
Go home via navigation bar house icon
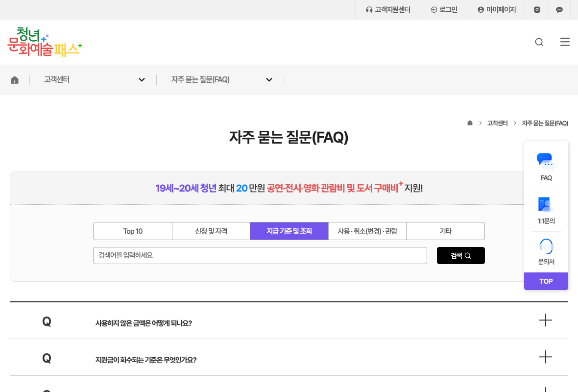[x=15, y=80]
